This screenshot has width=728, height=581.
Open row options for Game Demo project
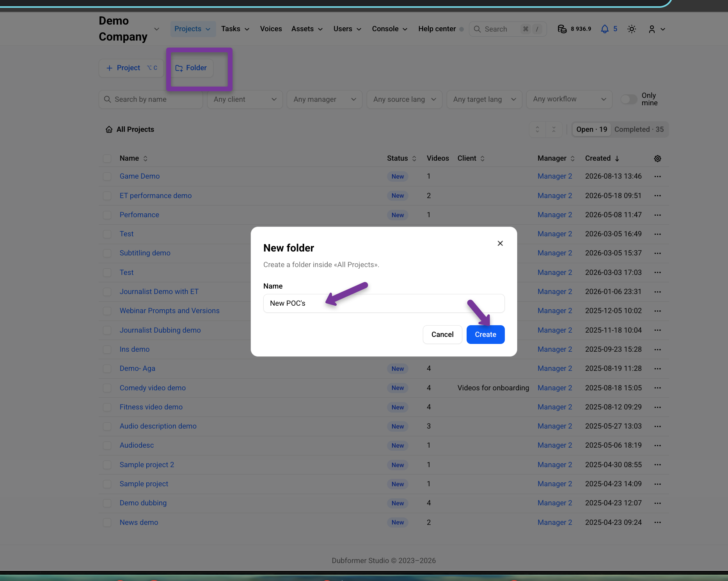pos(657,176)
